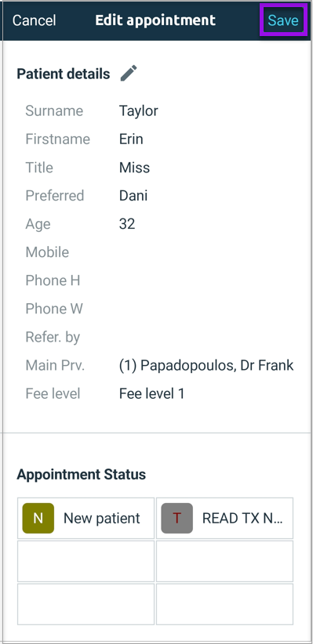This screenshot has width=313, height=644.
Task: Click the Preferred name Dani
Action: coord(133,196)
